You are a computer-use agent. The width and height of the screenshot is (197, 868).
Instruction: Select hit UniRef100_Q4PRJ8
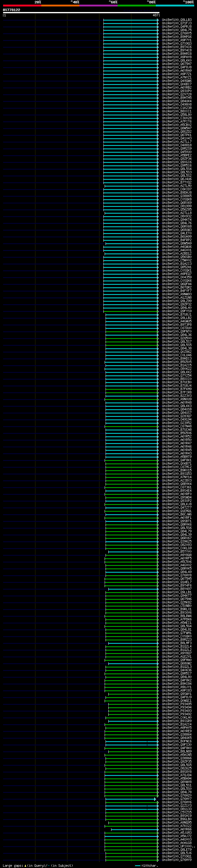[x=177, y=26]
